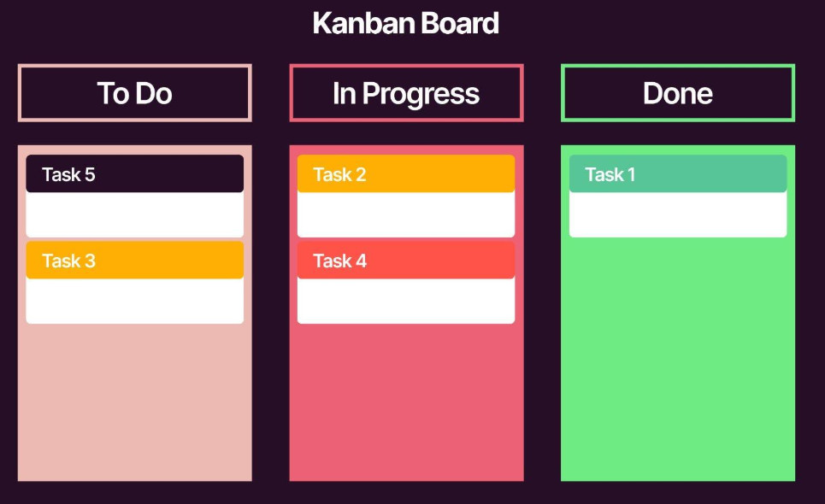Screen dimensions: 825x504
Task: Click the white body of Task 2 card
Action: [406, 214]
